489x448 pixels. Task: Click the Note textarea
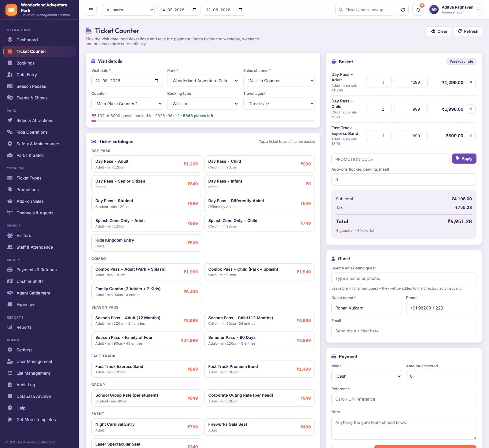point(404,428)
